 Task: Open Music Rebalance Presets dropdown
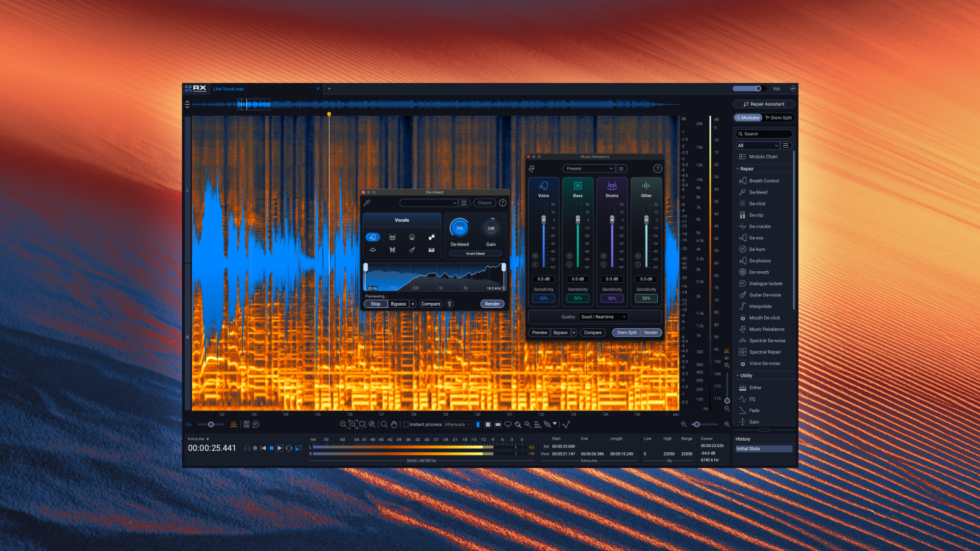coord(588,168)
